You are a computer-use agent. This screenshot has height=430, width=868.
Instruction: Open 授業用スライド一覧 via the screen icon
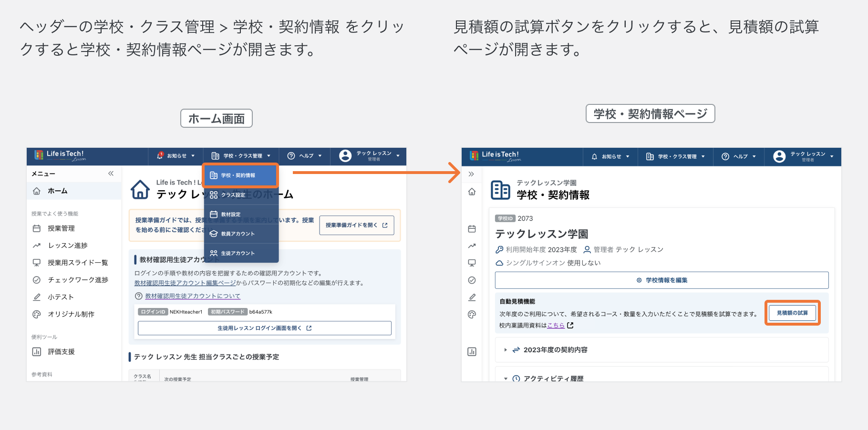click(x=37, y=262)
